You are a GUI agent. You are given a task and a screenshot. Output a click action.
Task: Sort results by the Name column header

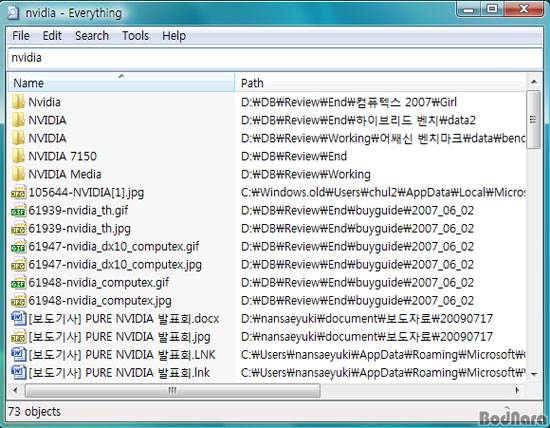(x=121, y=83)
